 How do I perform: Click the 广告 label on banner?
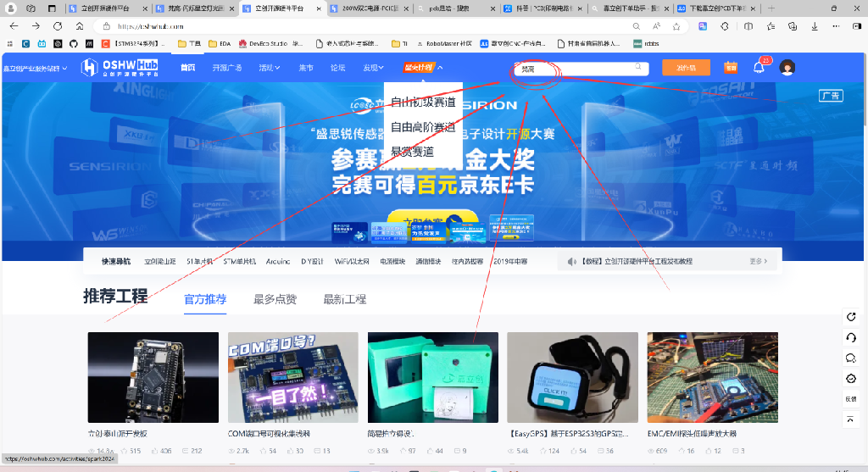831,96
